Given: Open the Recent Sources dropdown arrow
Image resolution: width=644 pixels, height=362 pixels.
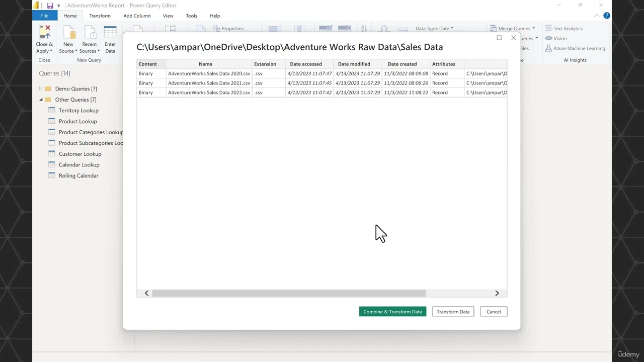Looking at the screenshot, I should pyautogui.click(x=99, y=51).
